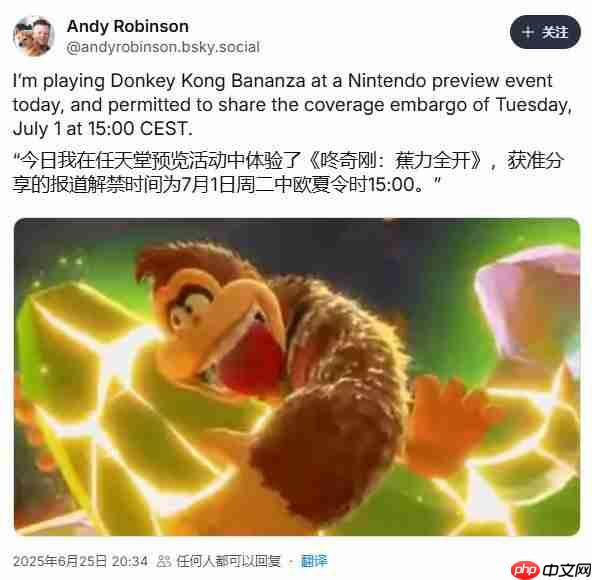The image size is (592, 580).
Task: Open the @andyrobinson.bsky.social handle
Action: (x=163, y=47)
